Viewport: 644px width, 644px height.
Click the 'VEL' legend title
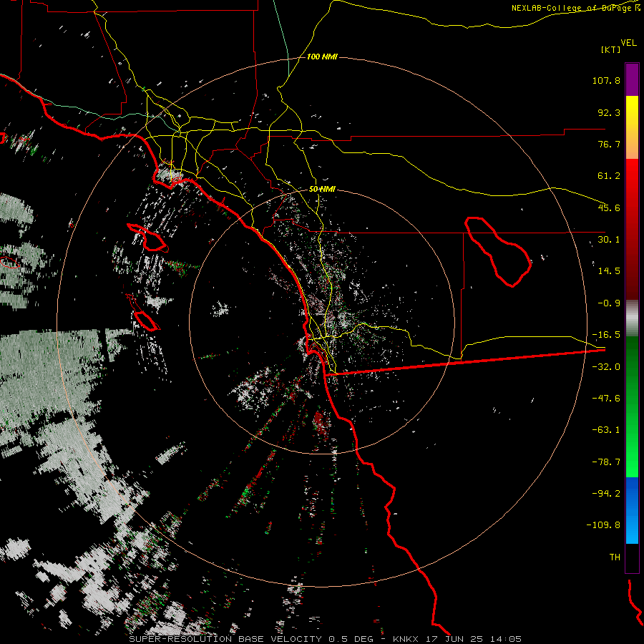coord(628,43)
